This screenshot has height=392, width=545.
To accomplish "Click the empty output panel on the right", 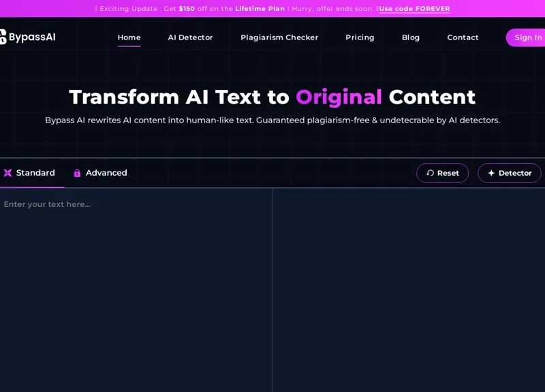I will pos(409,286).
